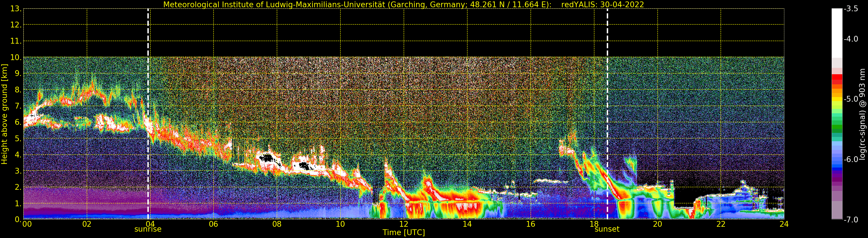This screenshot has width=868, height=238.
Task: Click the height axis tick '4.'
Action: point(18,155)
